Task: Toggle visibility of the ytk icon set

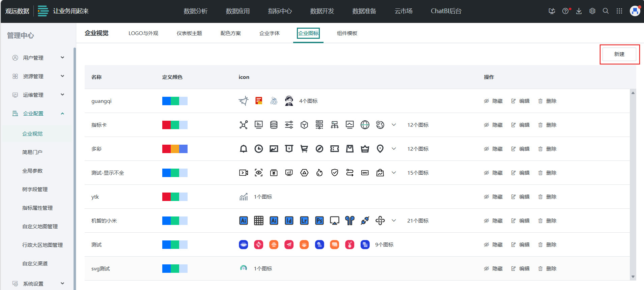Action: (493, 197)
